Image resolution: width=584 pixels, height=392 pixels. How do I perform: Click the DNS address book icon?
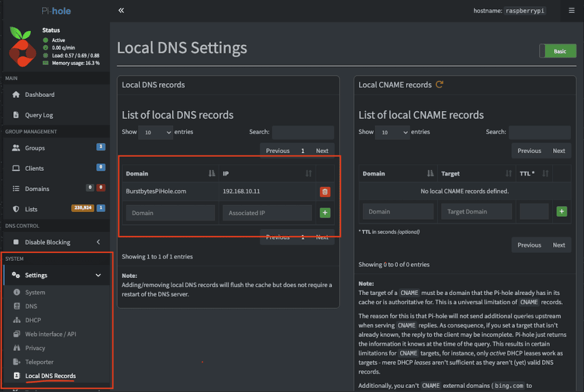click(x=17, y=306)
